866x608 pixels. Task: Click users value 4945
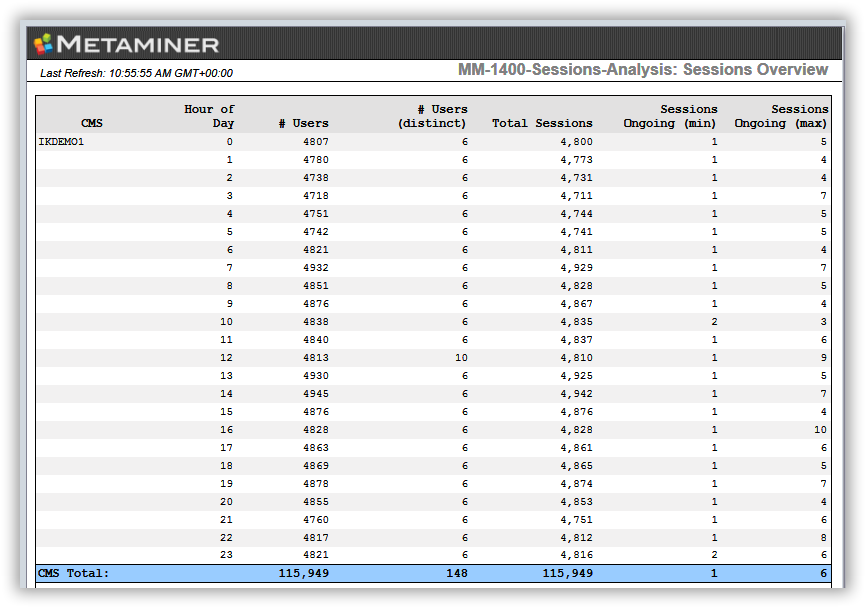(316, 394)
